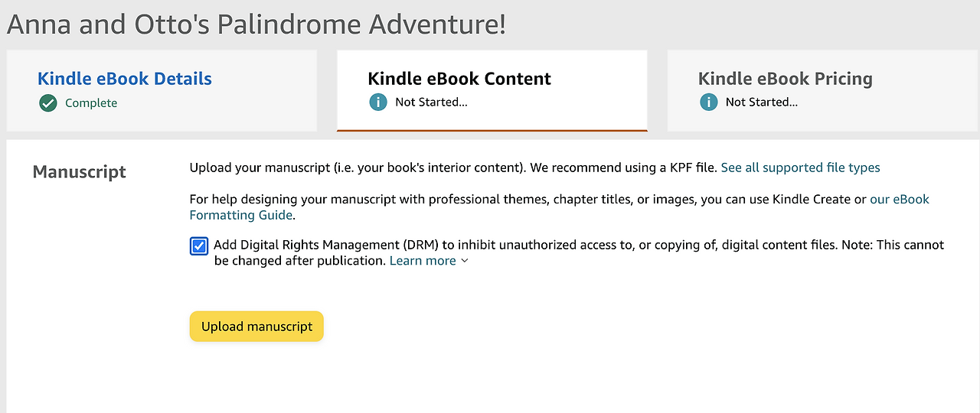Toggle the Digital Rights Management checkbox
Screen dimensions: 980x413
coord(199,246)
